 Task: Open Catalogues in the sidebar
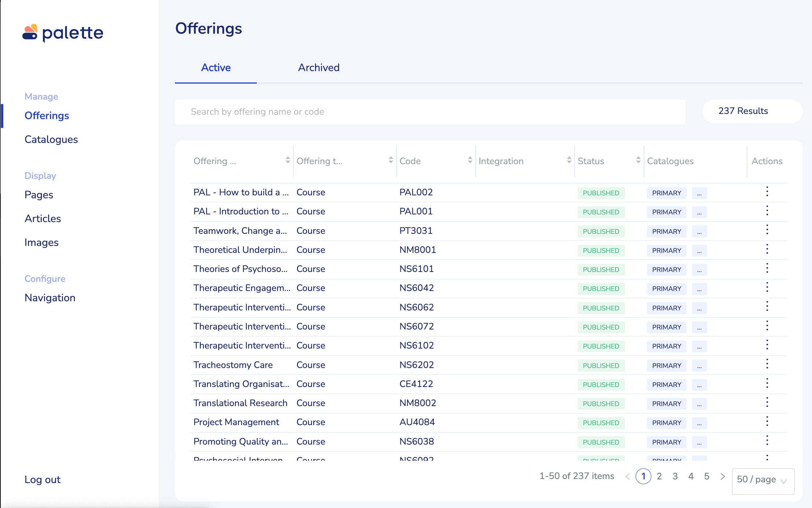(x=51, y=139)
